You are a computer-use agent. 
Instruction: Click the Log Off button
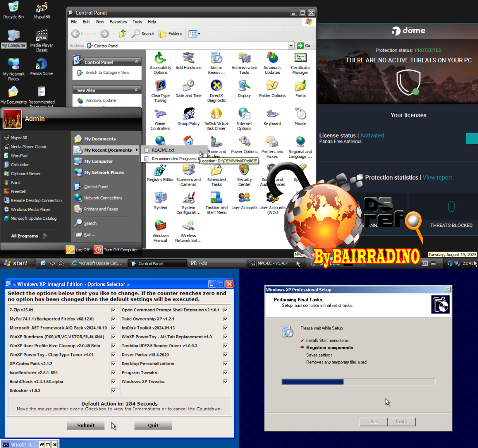pos(78,250)
